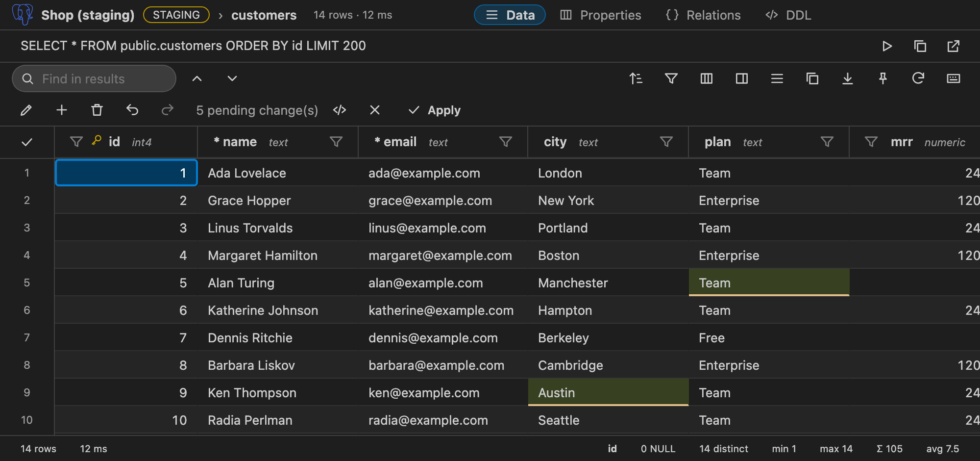
Task: Select the modified Austin city cell
Action: [x=608, y=392]
